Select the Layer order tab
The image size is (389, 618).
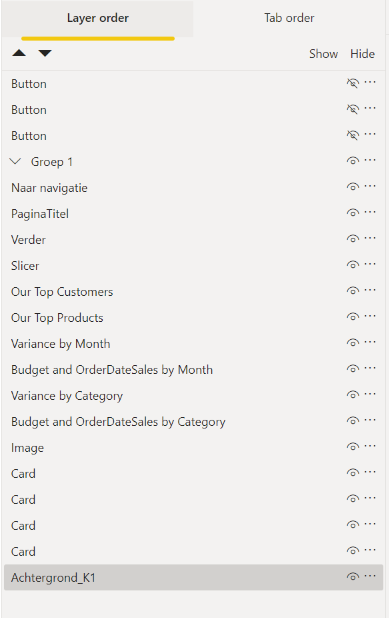(x=98, y=18)
